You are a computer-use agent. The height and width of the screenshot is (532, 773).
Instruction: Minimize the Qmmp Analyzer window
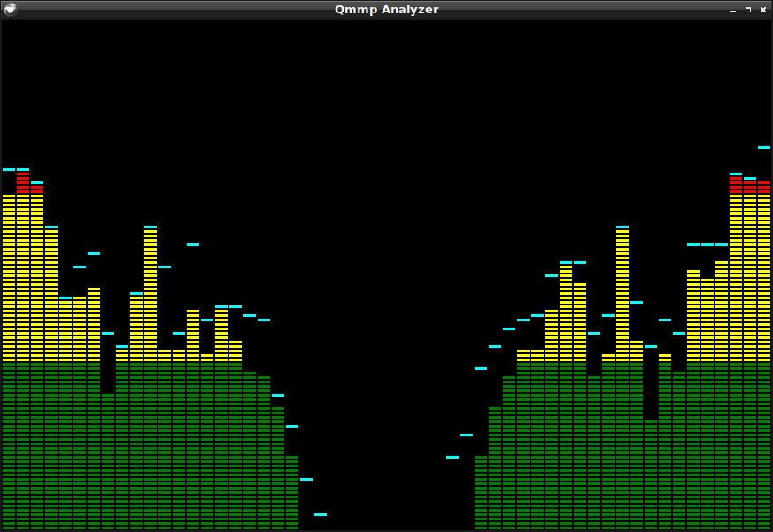pos(732,10)
